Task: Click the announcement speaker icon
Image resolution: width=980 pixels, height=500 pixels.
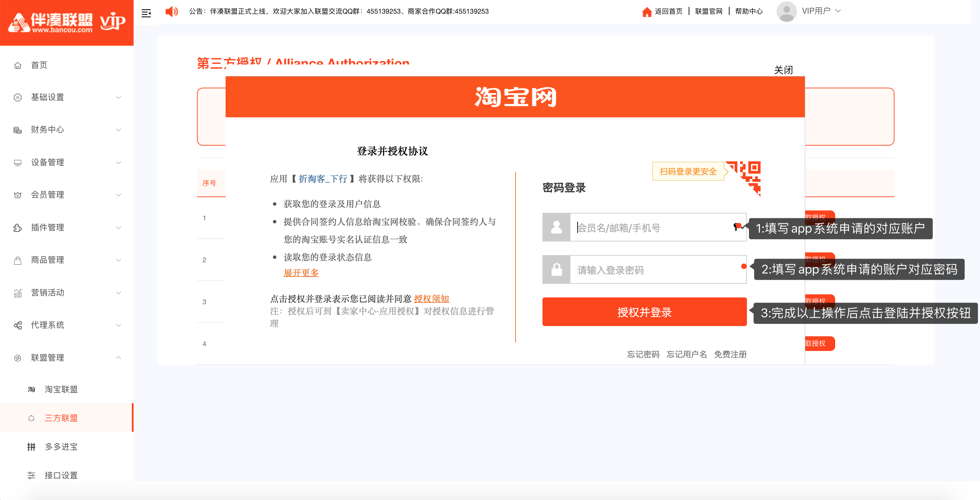Action: click(172, 11)
